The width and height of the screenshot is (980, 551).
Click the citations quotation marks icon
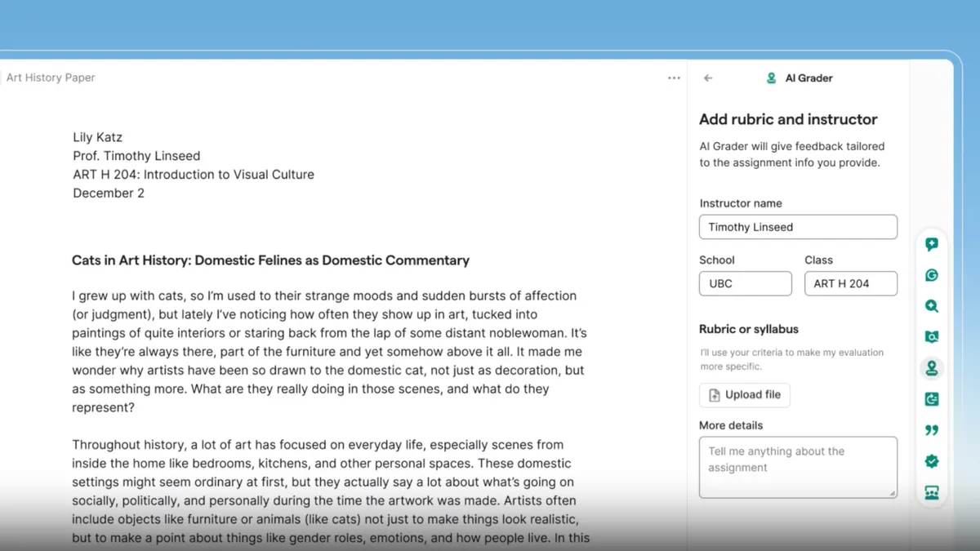931,430
